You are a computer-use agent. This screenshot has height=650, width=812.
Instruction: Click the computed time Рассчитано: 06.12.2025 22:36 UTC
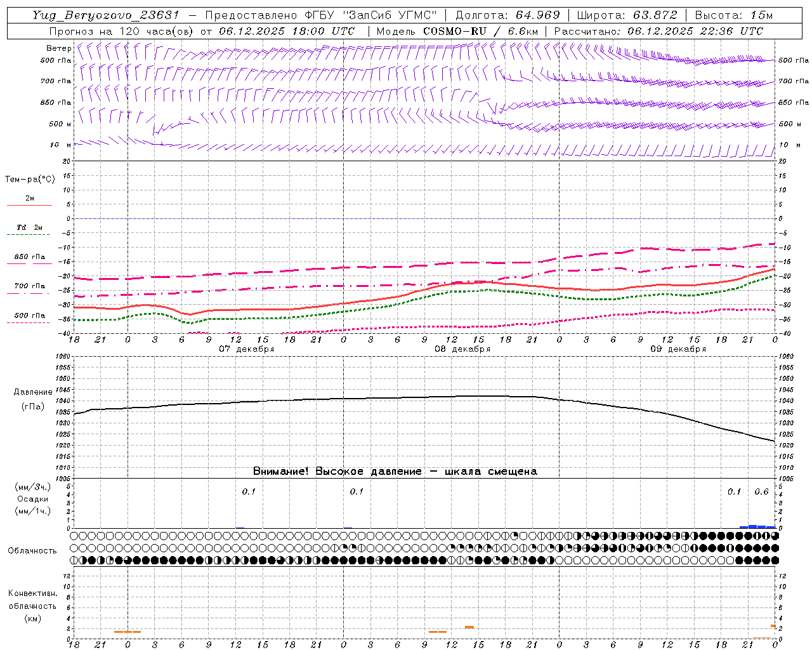coord(658,31)
